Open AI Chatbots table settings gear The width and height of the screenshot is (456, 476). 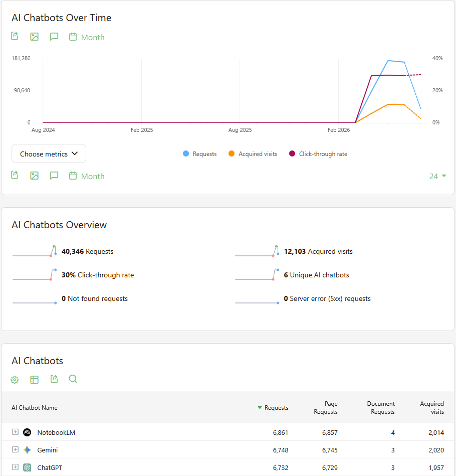pos(15,380)
